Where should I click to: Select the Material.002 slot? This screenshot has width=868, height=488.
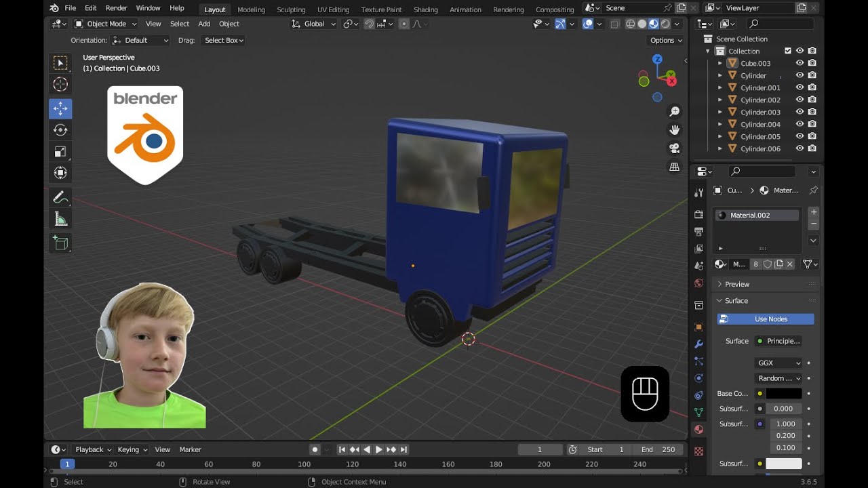pyautogui.click(x=757, y=215)
